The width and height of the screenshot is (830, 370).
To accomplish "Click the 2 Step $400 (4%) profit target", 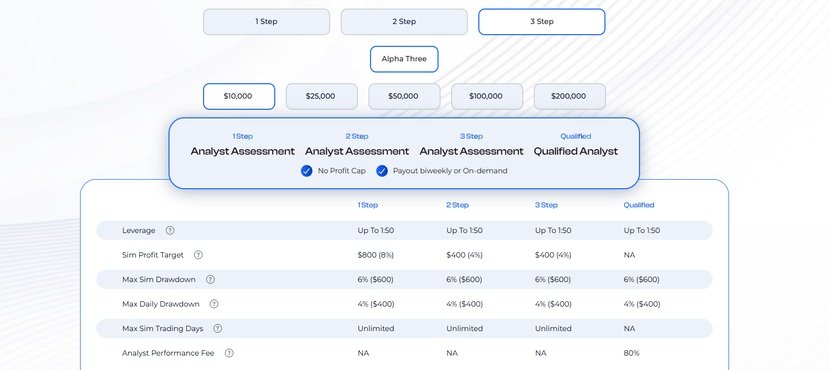I will (464, 255).
